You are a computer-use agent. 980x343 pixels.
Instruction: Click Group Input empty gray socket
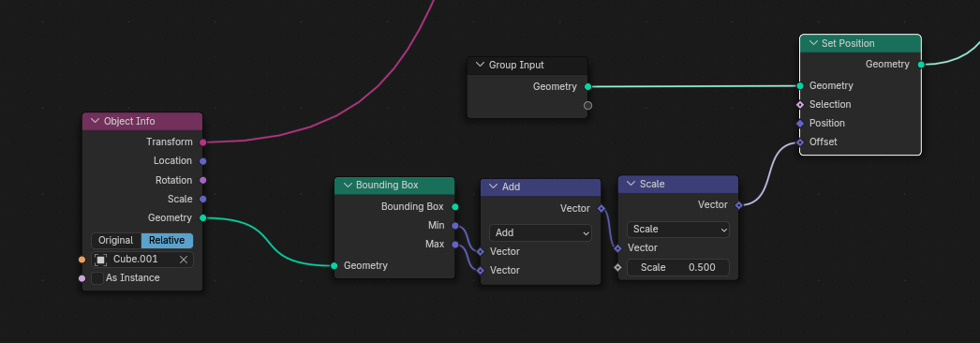[588, 106]
